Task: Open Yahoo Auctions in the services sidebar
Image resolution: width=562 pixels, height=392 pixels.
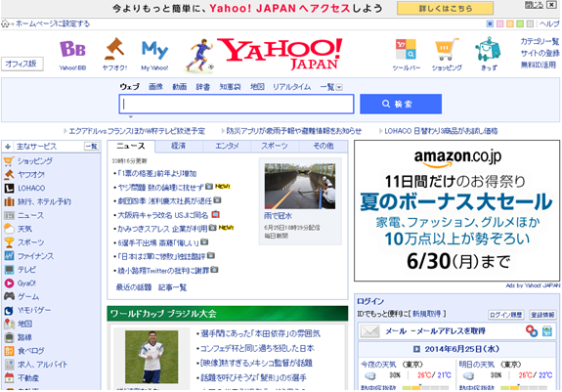Action: coord(31,175)
